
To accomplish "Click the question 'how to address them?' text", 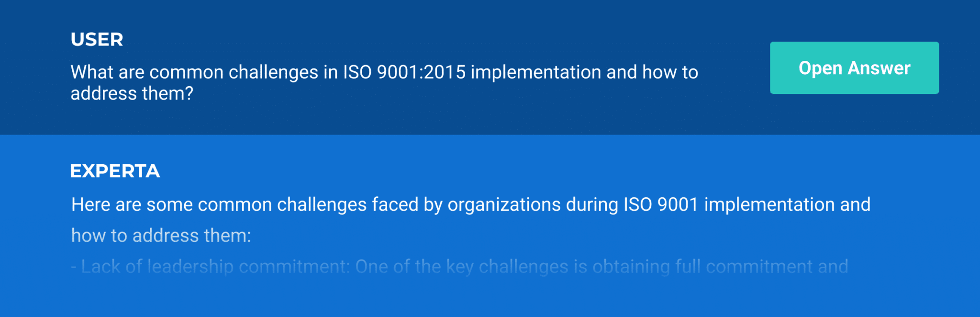I will point(133,93).
